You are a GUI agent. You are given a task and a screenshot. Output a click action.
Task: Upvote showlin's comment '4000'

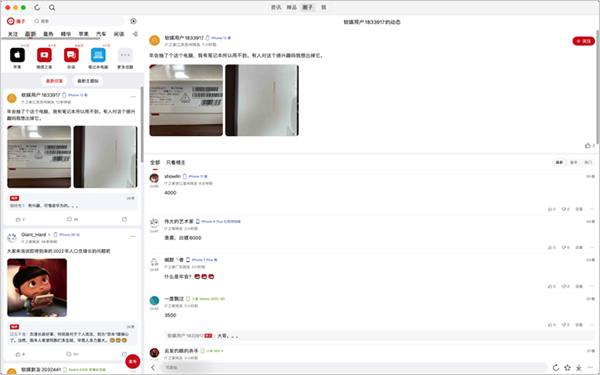[551, 209]
